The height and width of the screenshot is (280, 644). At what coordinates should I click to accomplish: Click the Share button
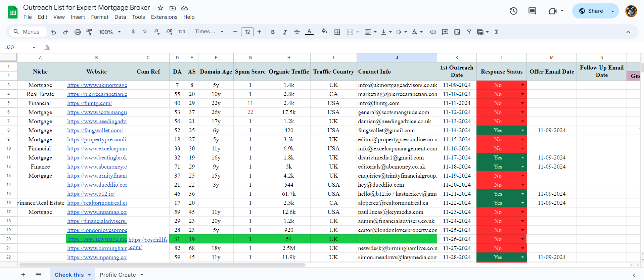(x=591, y=11)
